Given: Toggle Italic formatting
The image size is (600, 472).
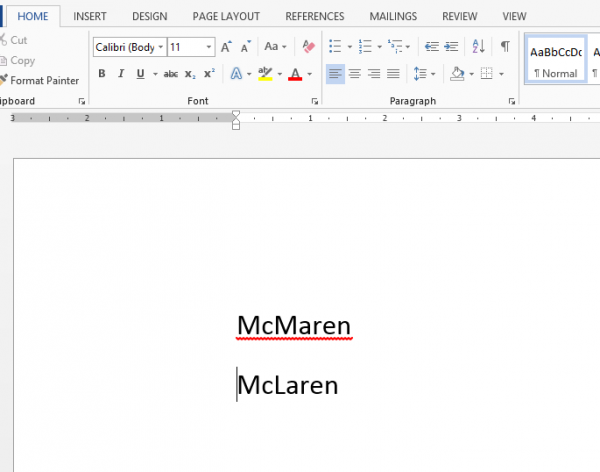Looking at the screenshot, I should [121, 73].
